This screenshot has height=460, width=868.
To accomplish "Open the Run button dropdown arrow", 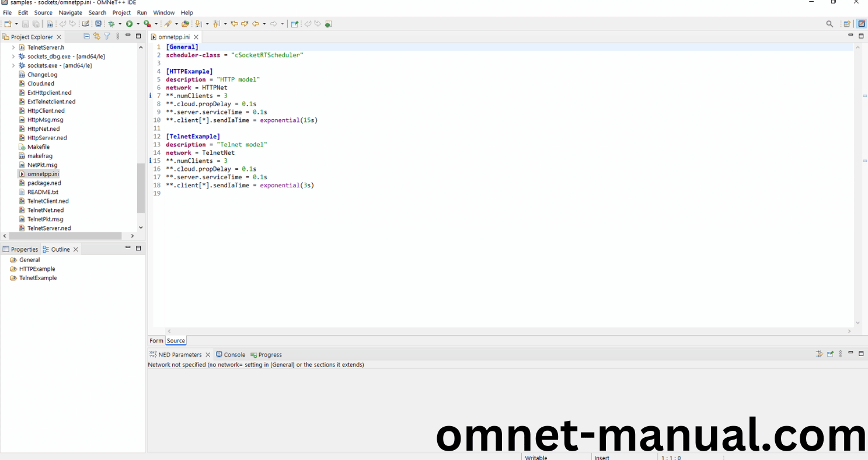I will tap(138, 24).
